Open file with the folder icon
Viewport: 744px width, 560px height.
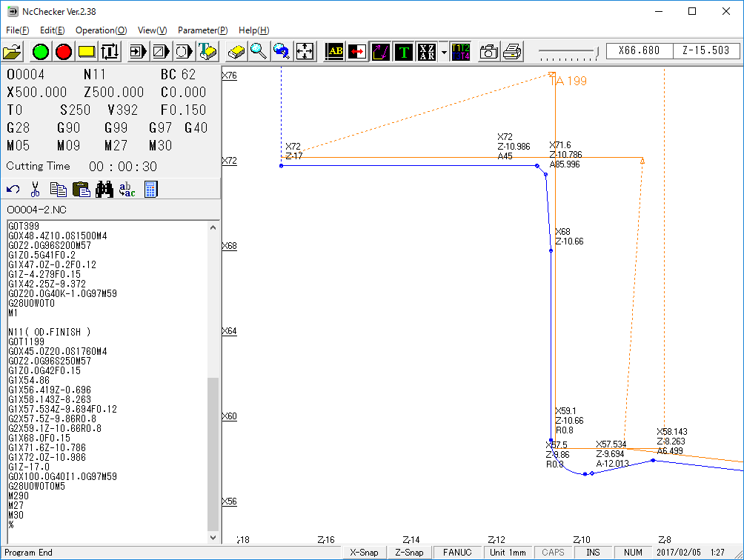tap(13, 51)
